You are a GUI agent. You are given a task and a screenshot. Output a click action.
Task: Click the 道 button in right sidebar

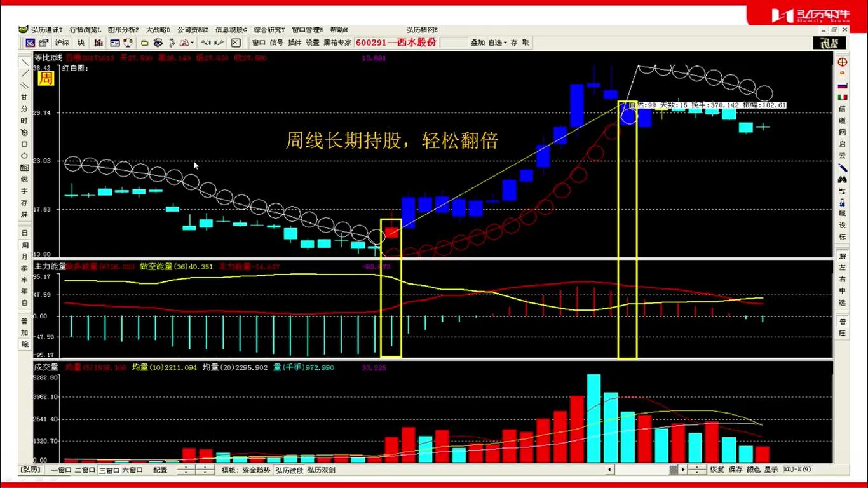pyautogui.click(x=843, y=121)
